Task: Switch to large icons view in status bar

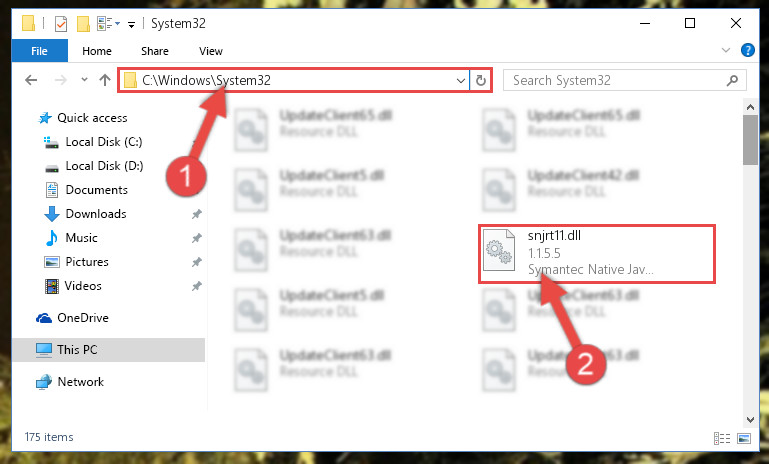Action: click(744, 438)
